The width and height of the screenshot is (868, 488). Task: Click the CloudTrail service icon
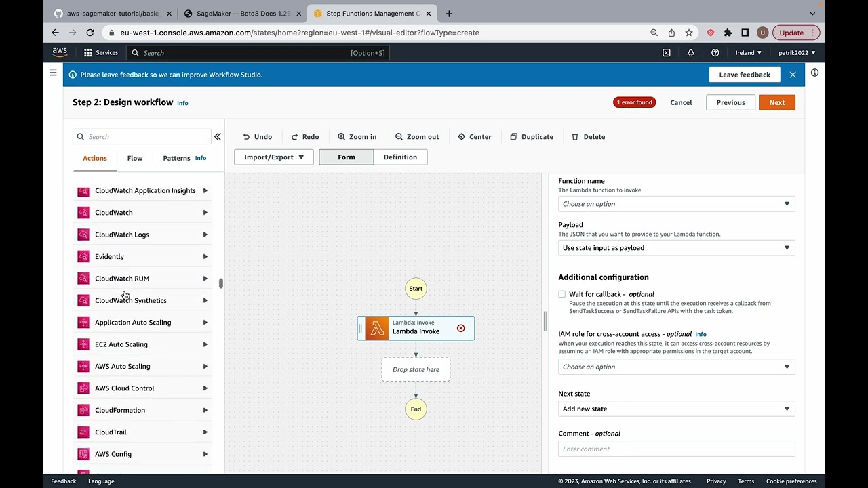tap(83, 432)
